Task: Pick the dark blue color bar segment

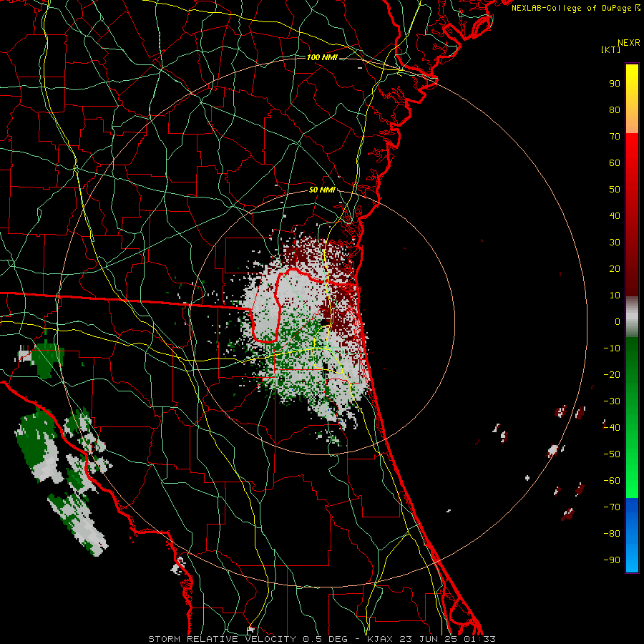Action: [x=632, y=509]
